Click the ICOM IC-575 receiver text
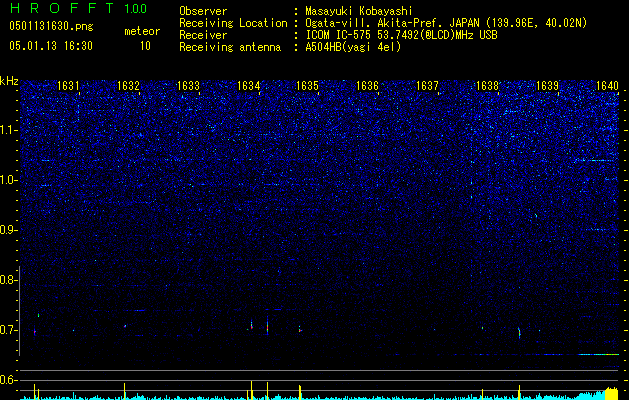629x400 pixels. tap(401, 35)
